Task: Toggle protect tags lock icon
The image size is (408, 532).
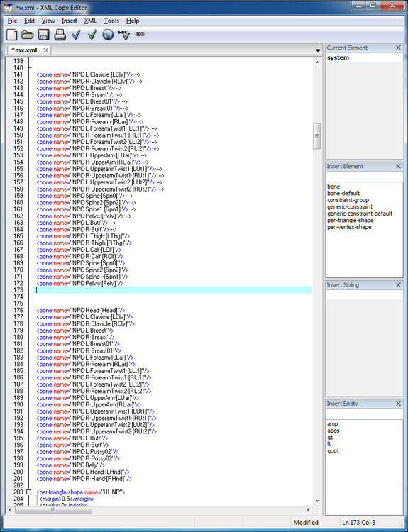Action: click(x=140, y=34)
